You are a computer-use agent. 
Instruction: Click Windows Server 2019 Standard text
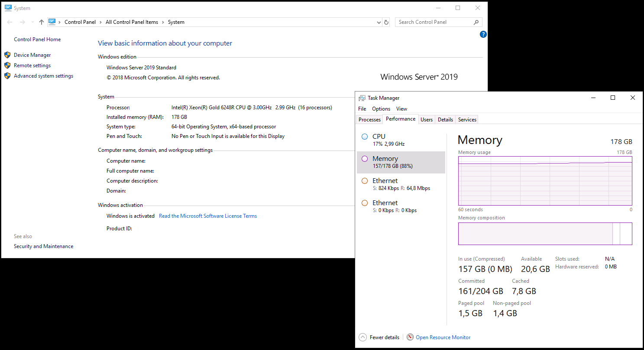[141, 68]
